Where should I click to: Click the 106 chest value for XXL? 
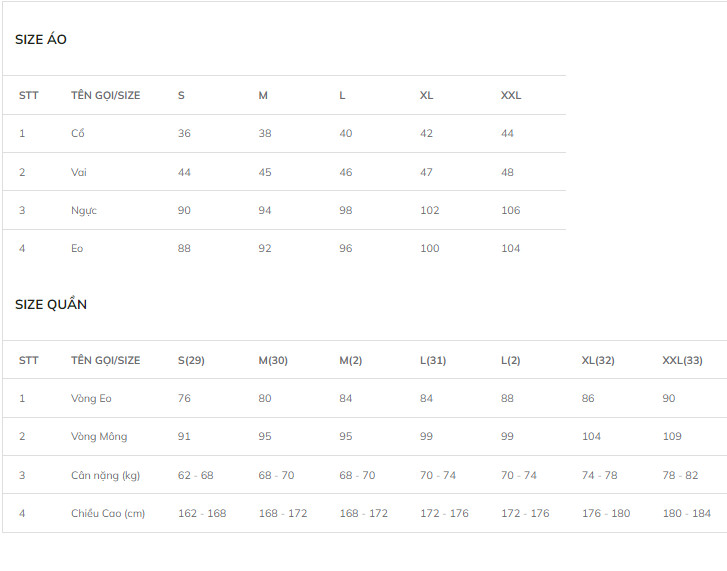(x=510, y=210)
